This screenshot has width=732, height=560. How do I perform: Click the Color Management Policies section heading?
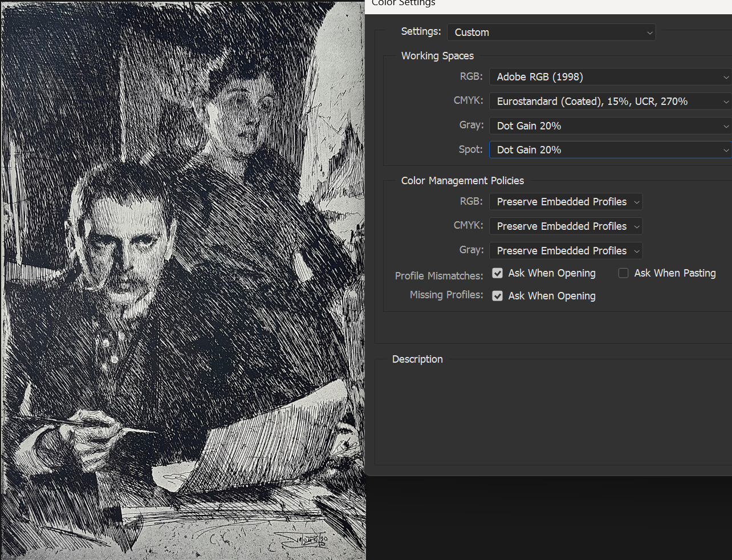(462, 181)
